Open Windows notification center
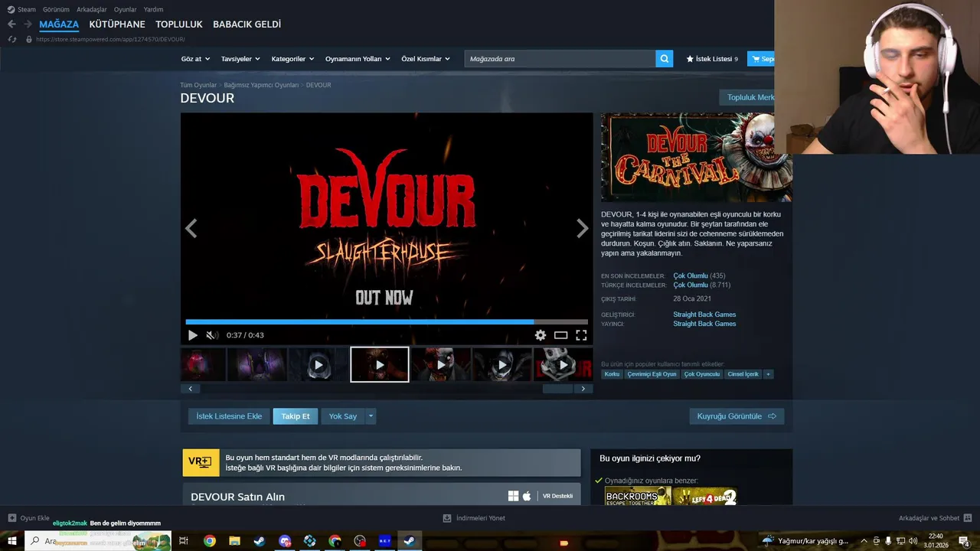 pos(965,541)
